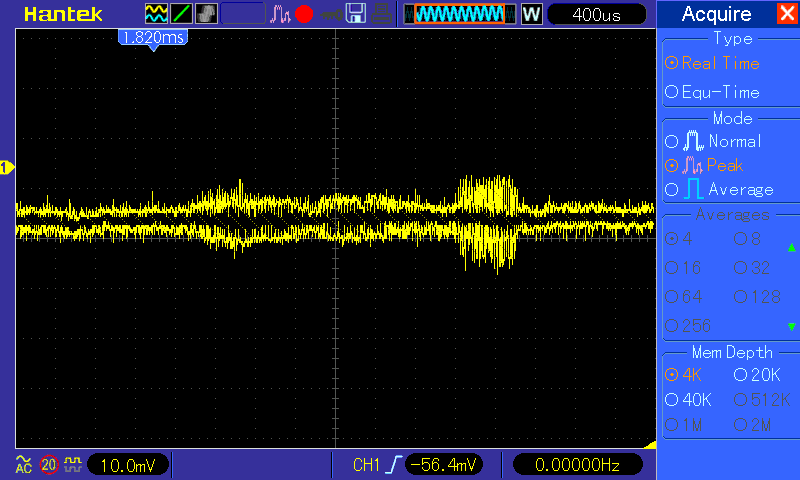
Task: Select Normal acquisition mode
Action: pyautogui.click(x=713, y=141)
